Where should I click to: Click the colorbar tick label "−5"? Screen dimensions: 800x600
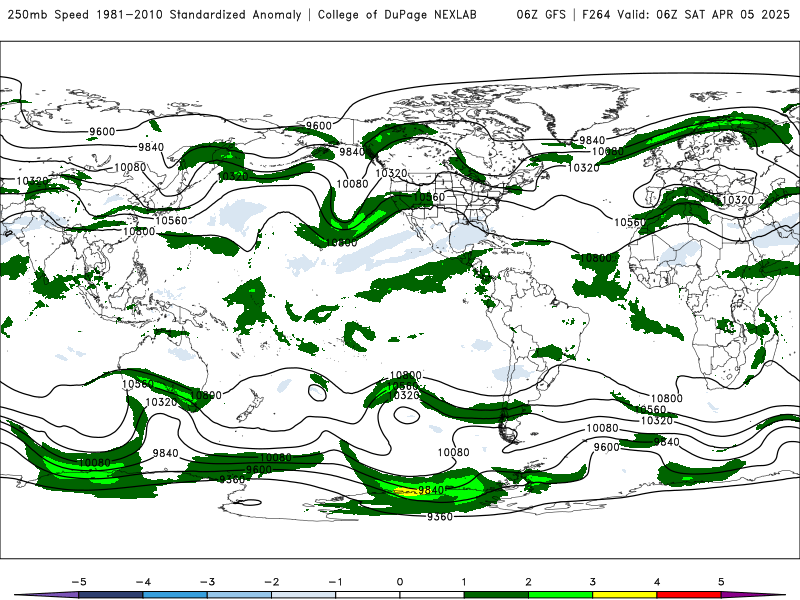click(79, 582)
